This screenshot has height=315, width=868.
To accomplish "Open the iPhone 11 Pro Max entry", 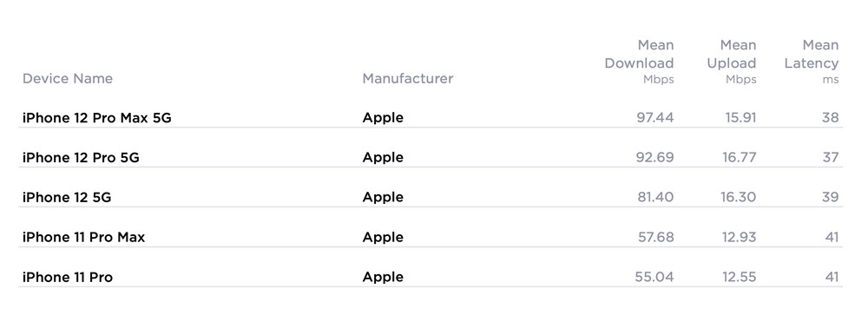I will 83,238.
